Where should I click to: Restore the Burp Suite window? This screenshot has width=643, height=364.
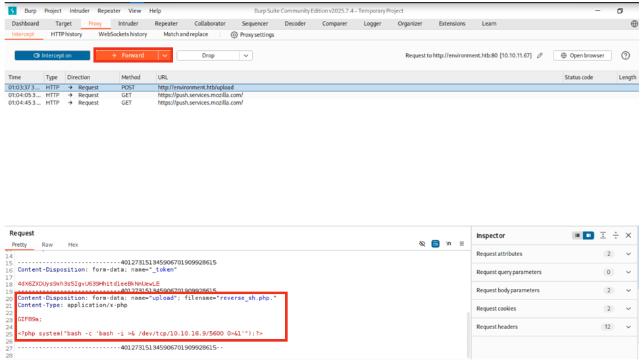620,11
